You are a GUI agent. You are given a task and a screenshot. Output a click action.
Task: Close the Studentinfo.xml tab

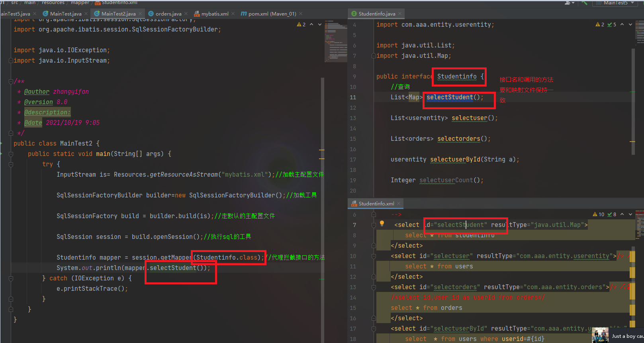click(x=399, y=203)
